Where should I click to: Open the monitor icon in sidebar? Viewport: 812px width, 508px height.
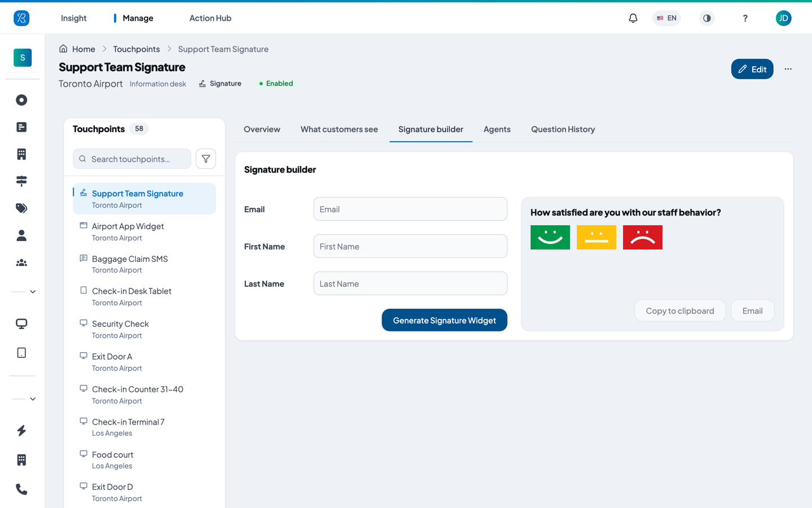pos(21,324)
